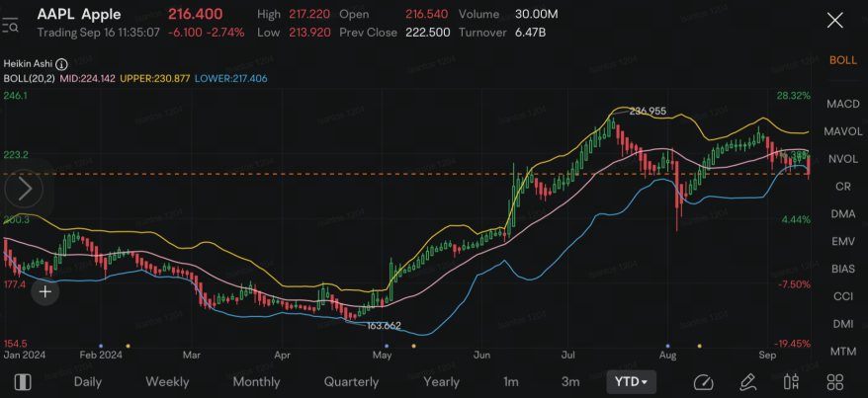Click the Volume 30.00M value
Screen dimensions: 868x398
537,15
